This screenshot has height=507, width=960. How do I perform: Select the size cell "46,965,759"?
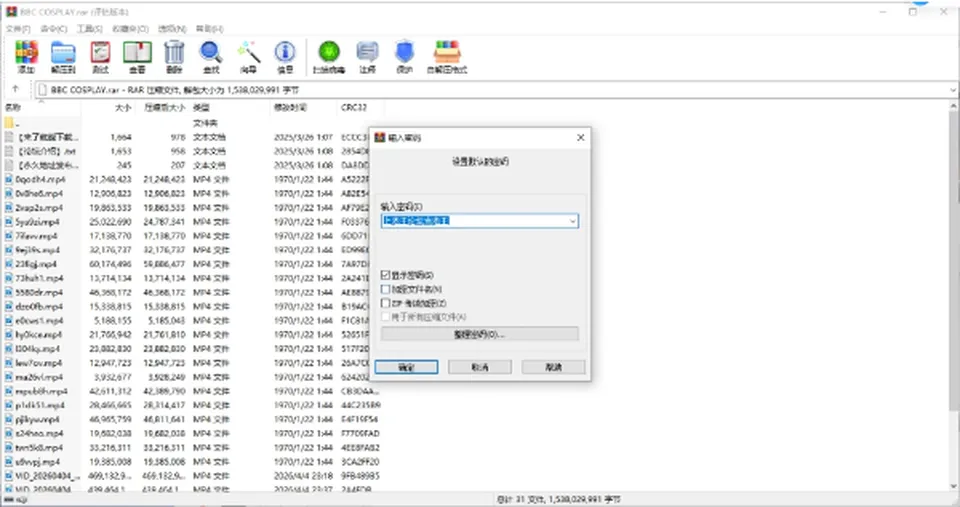click(x=110, y=419)
